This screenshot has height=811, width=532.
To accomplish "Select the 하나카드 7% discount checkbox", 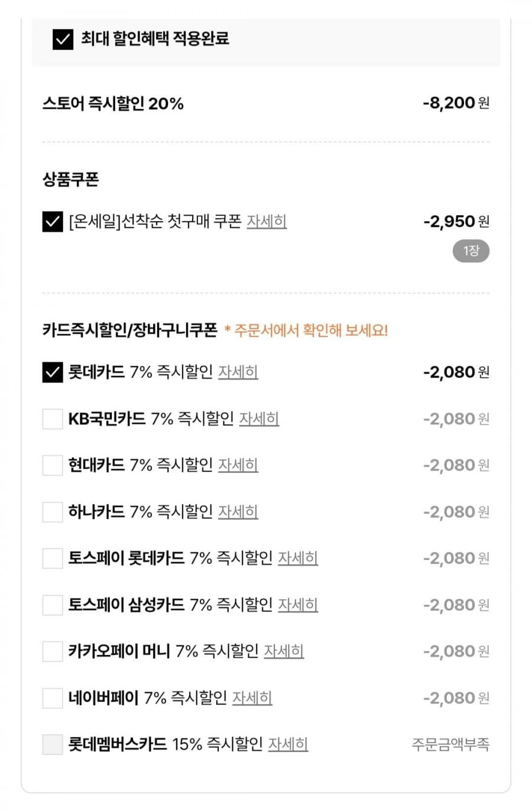I will pyautogui.click(x=53, y=512).
